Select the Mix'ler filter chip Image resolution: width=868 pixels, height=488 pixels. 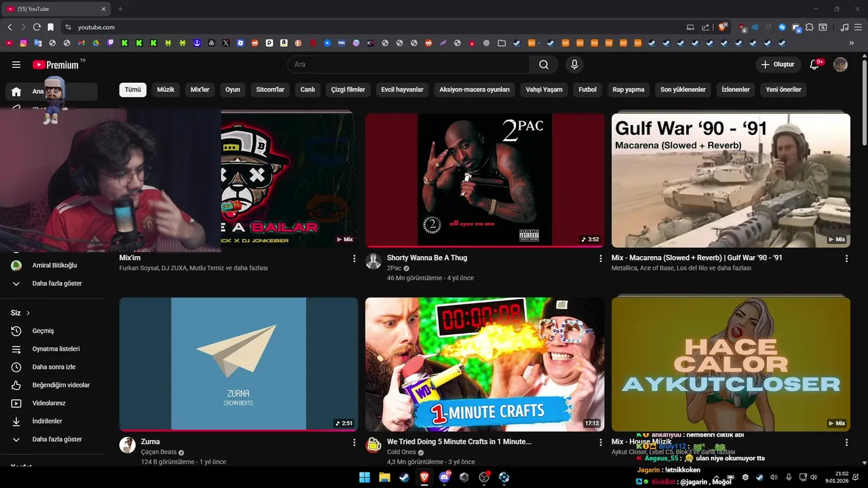click(x=200, y=89)
